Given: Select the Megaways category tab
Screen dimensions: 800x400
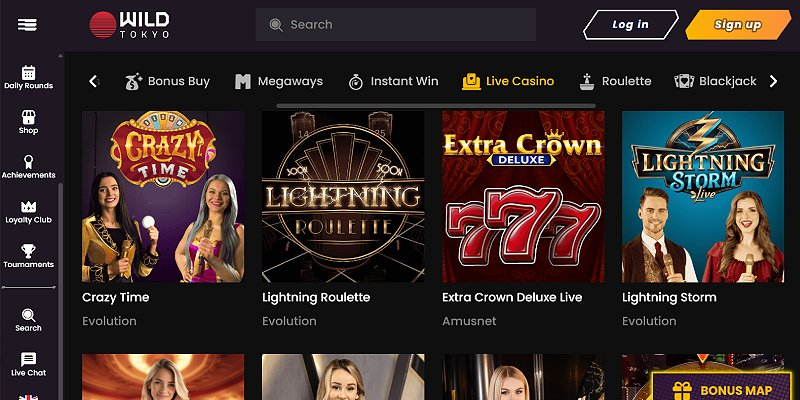Looking at the screenshot, I should tap(279, 81).
